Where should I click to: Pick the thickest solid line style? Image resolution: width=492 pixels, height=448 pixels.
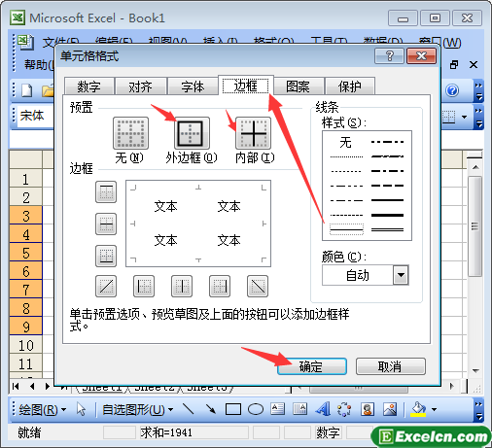click(x=387, y=215)
